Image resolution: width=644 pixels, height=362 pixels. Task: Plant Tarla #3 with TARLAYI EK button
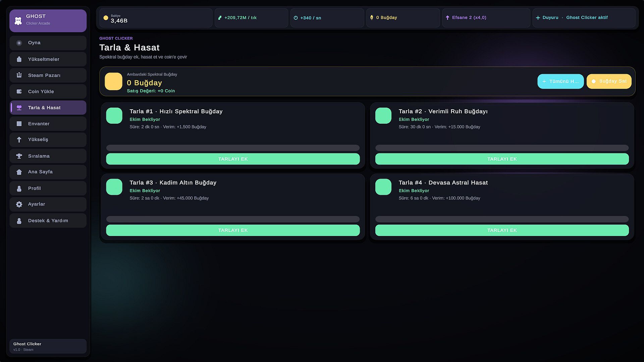coord(233,230)
